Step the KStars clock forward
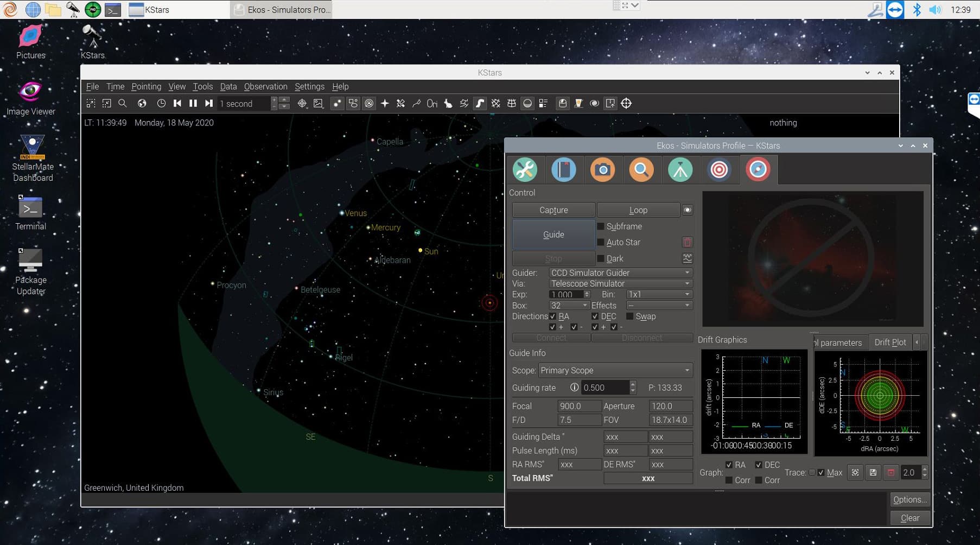This screenshot has height=545, width=980. (208, 103)
